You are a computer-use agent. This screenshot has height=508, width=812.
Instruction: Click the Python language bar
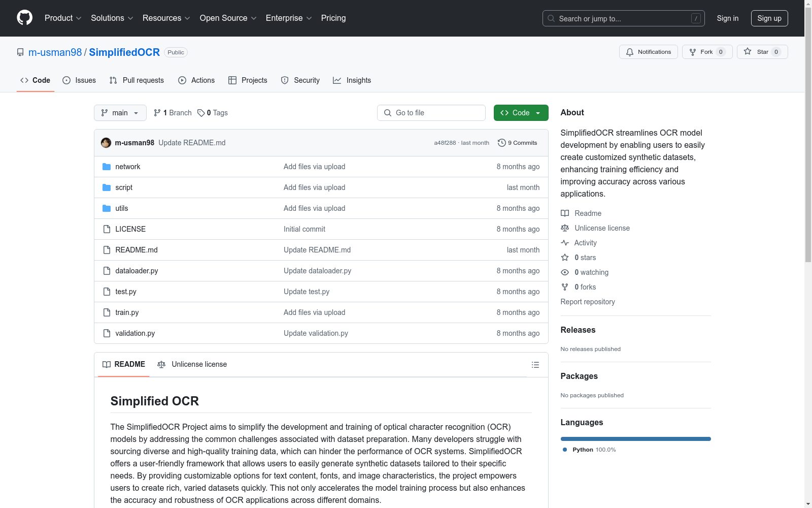tap(636, 439)
